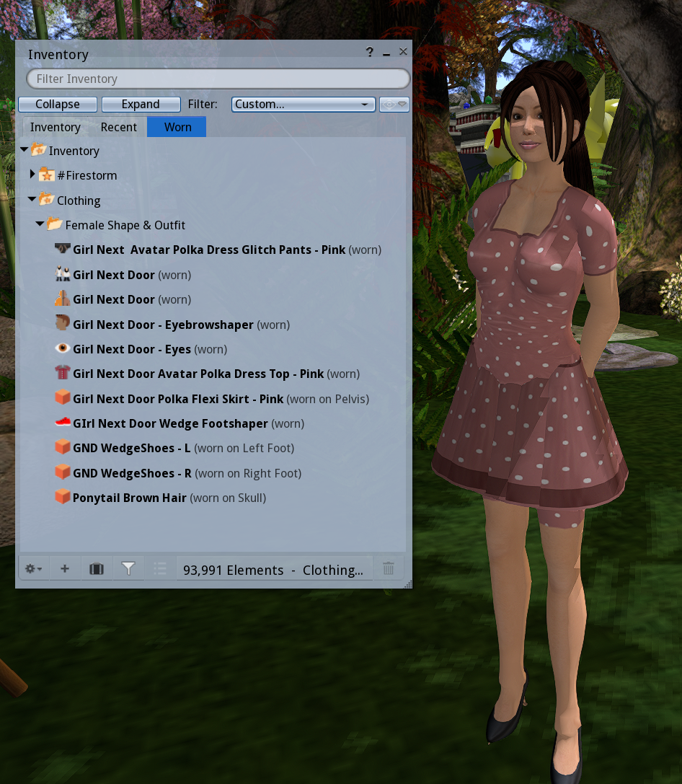Click the skin icon for second Girl Next Door
682x784 pixels.
(63, 299)
